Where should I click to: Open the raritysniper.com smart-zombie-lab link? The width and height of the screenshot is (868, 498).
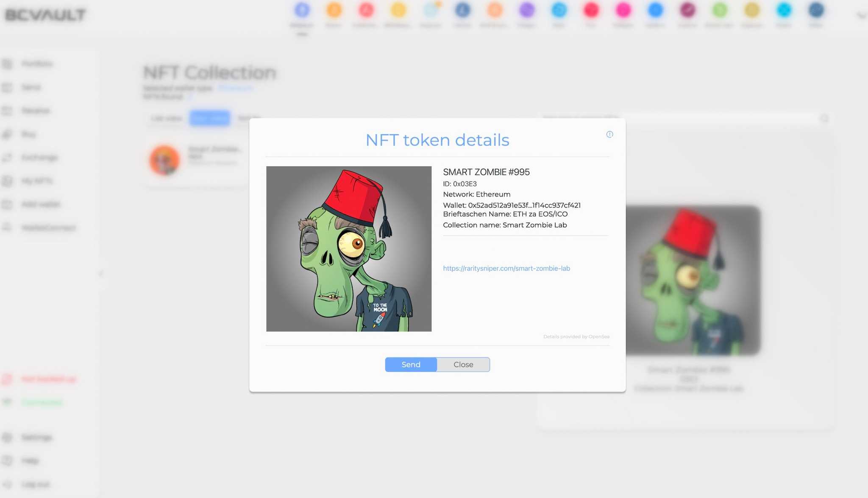tap(506, 268)
